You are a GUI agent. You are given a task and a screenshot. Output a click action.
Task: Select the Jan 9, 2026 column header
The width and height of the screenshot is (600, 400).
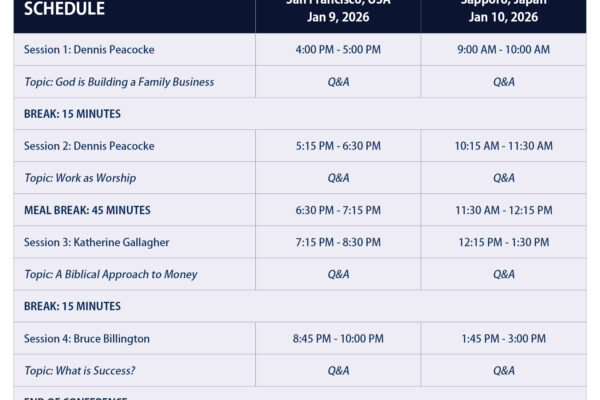(338, 17)
